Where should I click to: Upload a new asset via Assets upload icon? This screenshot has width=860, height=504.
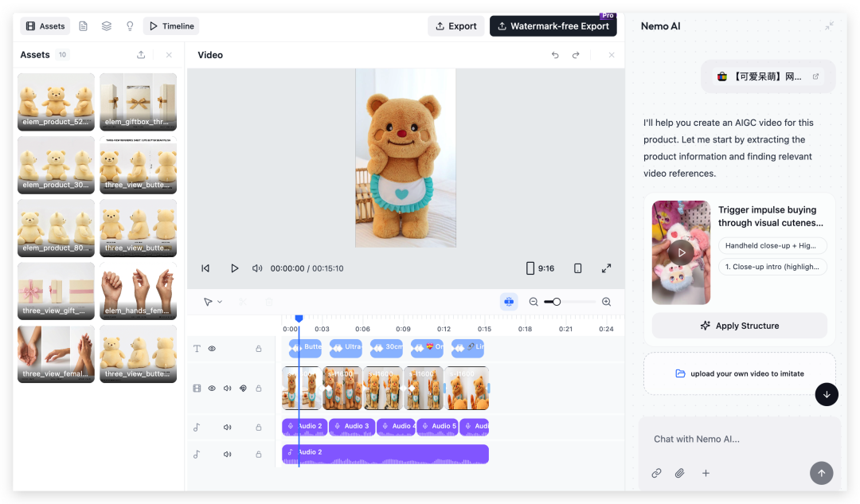pyautogui.click(x=141, y=55)
